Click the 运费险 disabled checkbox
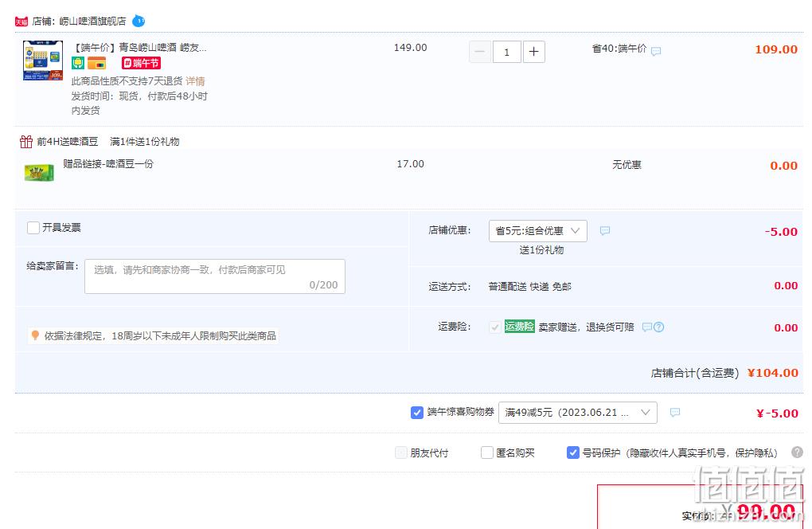Image resolution: width=812 pixels, height=529 pixels. pyautogui.click(x=494, y=327)
